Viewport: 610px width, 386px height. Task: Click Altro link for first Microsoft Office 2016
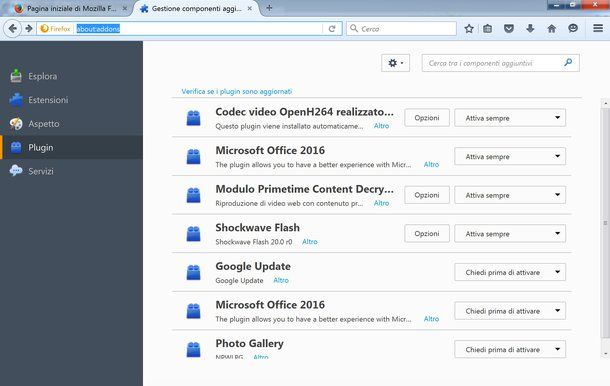(x=431, y=165)
